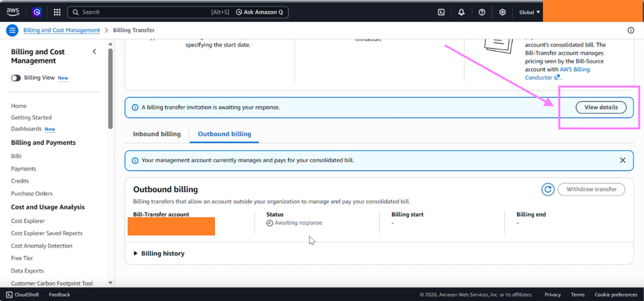This screenshot has height=301, width=644.
Task: Open Cost Anomaly Detection
Action: tap(41, 246)
